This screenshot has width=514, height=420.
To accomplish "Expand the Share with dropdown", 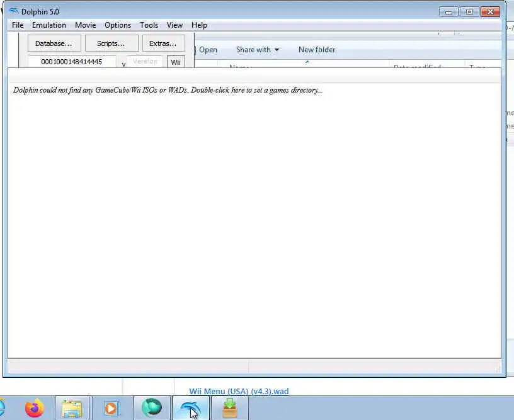I will 258,50.
